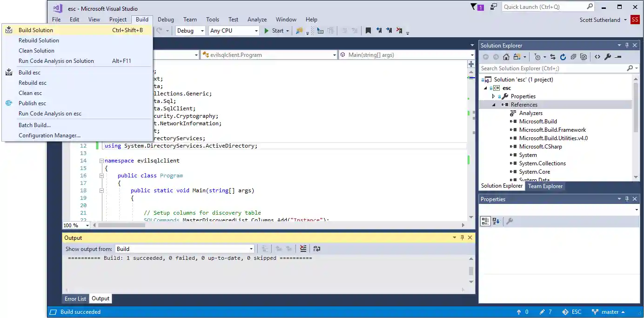
Task: Click the Home icon in Solution Explorer
Action: 506,57
